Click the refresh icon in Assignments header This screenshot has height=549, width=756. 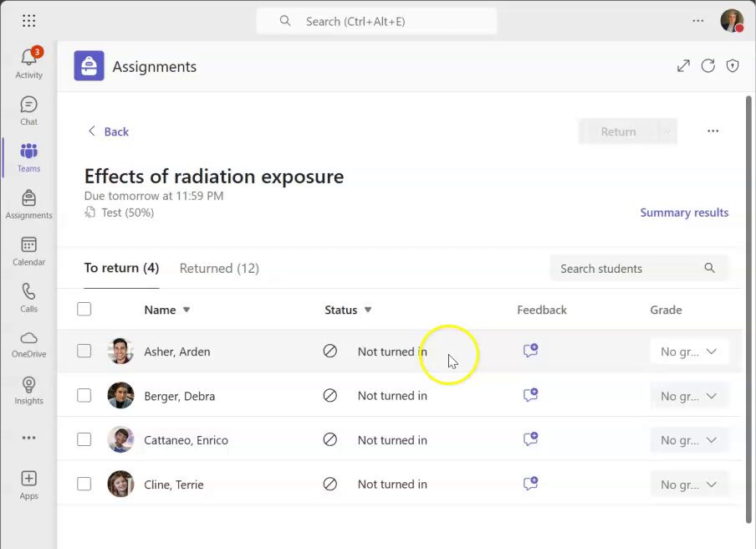tap(707, 65)
